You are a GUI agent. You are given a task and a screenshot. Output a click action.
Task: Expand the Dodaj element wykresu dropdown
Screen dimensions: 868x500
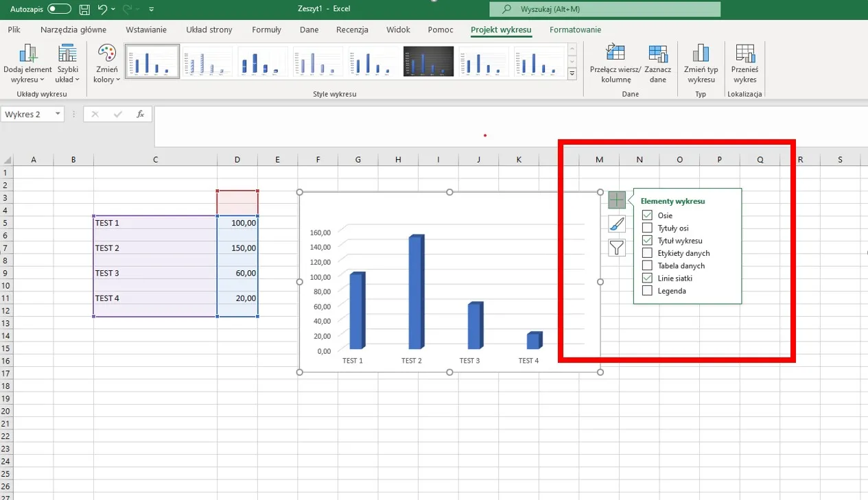(27, 64)
